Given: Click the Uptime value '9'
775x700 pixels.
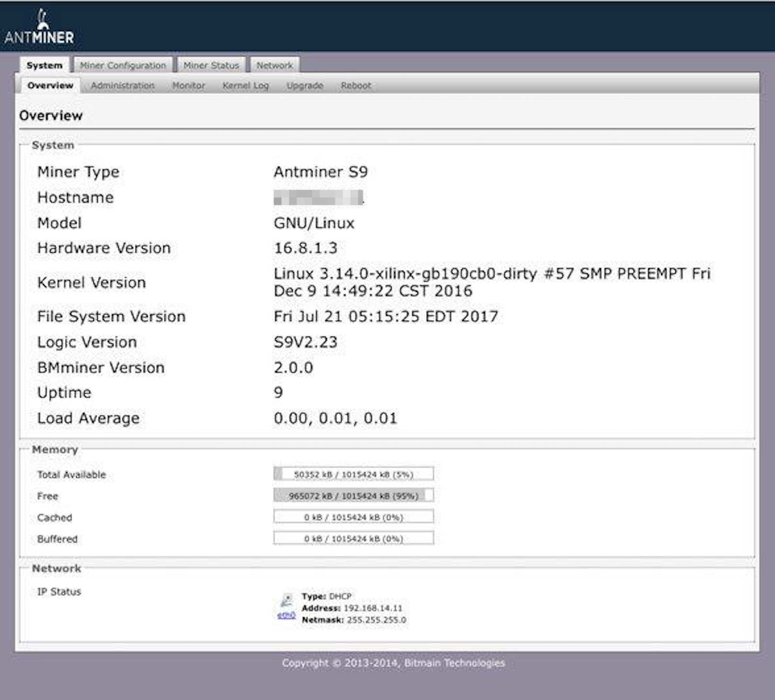Looking at the screenshot, I should [x=278, y=393].
